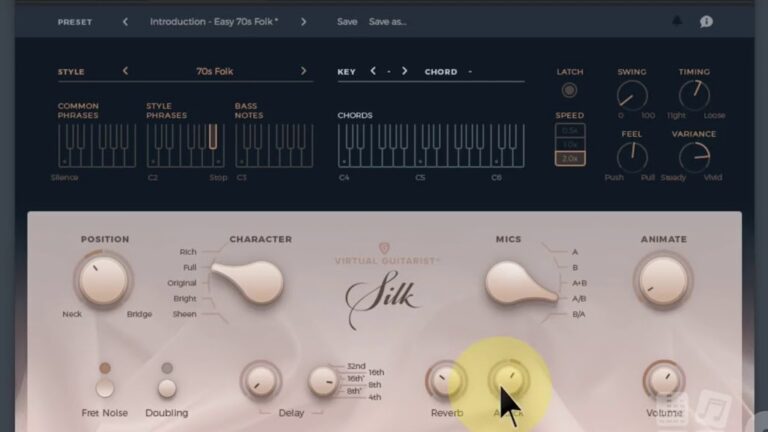This screenshot has width=768, height=432.
Task: Select Original character setting
Action: point(182,283)
